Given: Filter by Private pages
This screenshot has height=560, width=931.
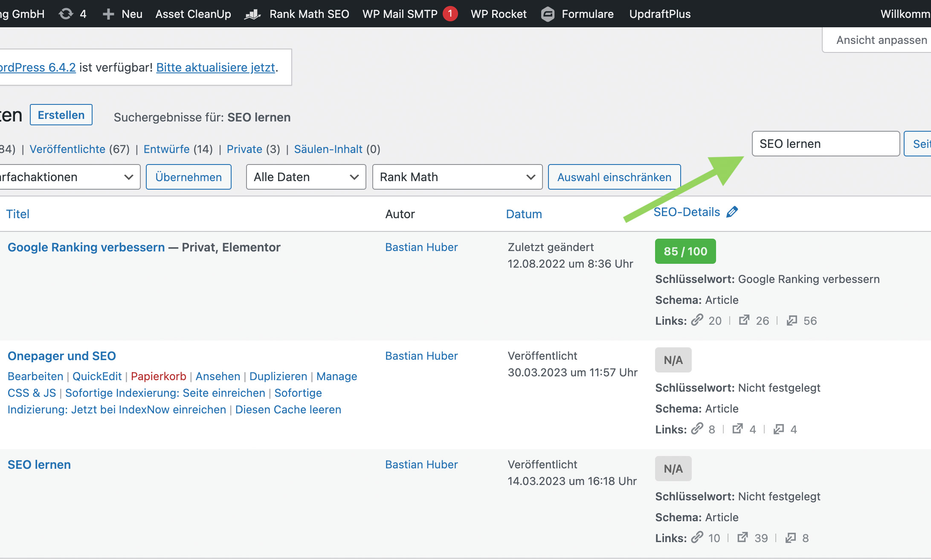Looking at the screenshot, I should pyautogui.click(x=244, y=149).
